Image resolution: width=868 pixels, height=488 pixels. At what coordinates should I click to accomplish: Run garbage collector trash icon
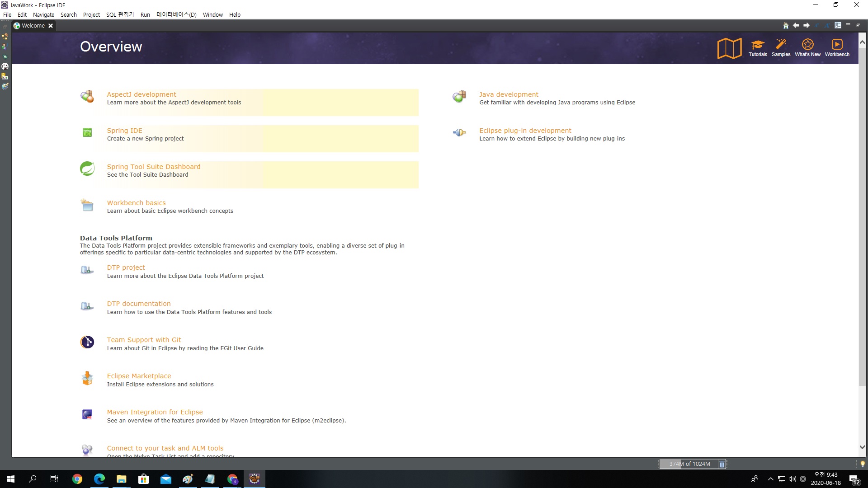click(722, 464)
